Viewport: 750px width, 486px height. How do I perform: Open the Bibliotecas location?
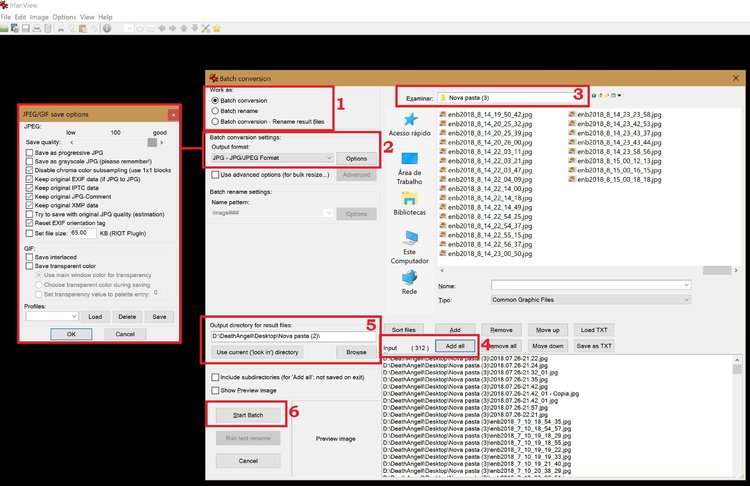click(409, 203)
